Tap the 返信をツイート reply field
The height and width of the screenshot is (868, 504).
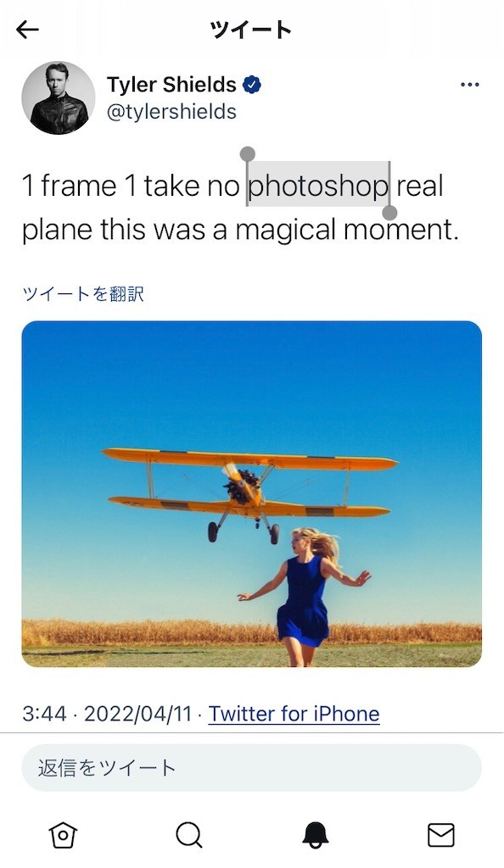pos(251,768)
